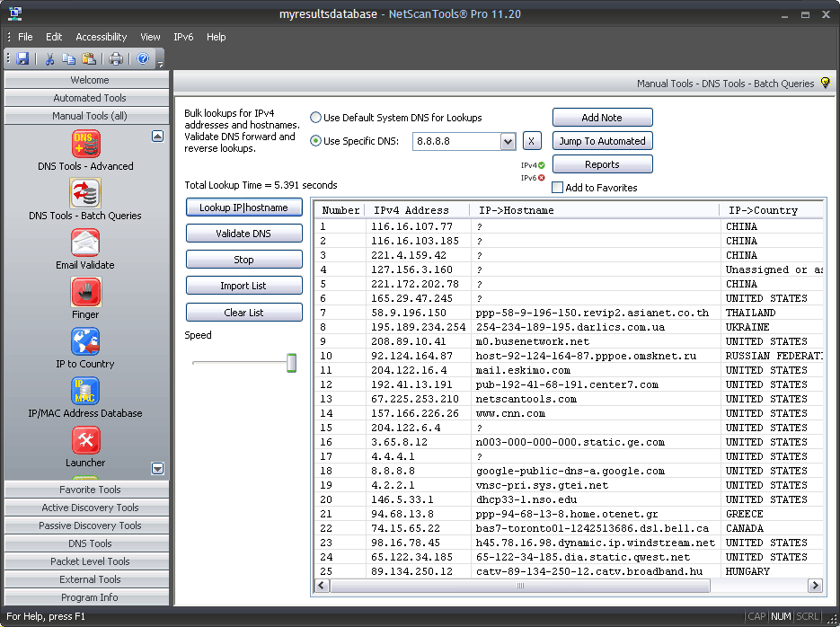Expand the Active Discovery Tools panel

[87, 508]
